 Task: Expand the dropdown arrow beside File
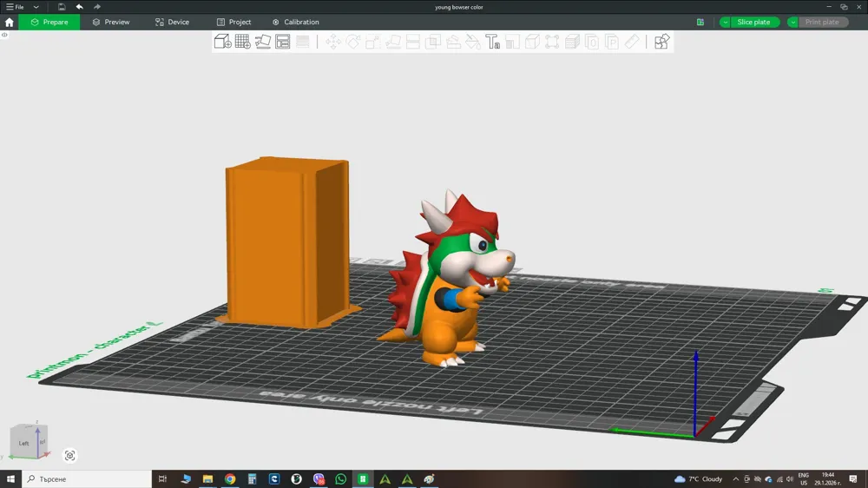[x=36, y=7]
